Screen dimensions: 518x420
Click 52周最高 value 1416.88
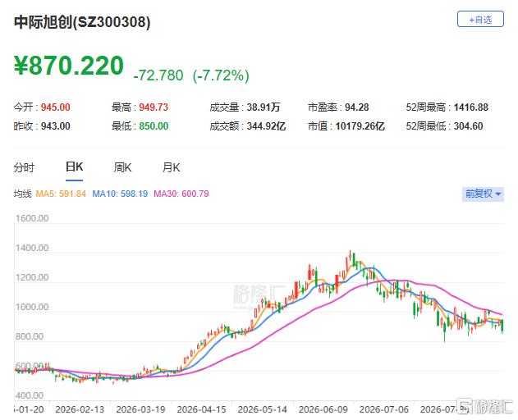point(470,107)
